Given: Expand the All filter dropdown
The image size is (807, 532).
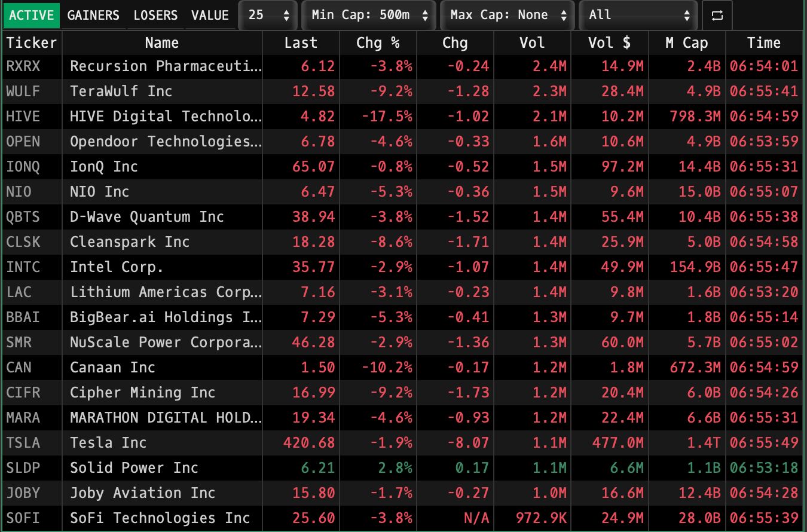Looking at the screenshot, I should (x=639, y=15).
